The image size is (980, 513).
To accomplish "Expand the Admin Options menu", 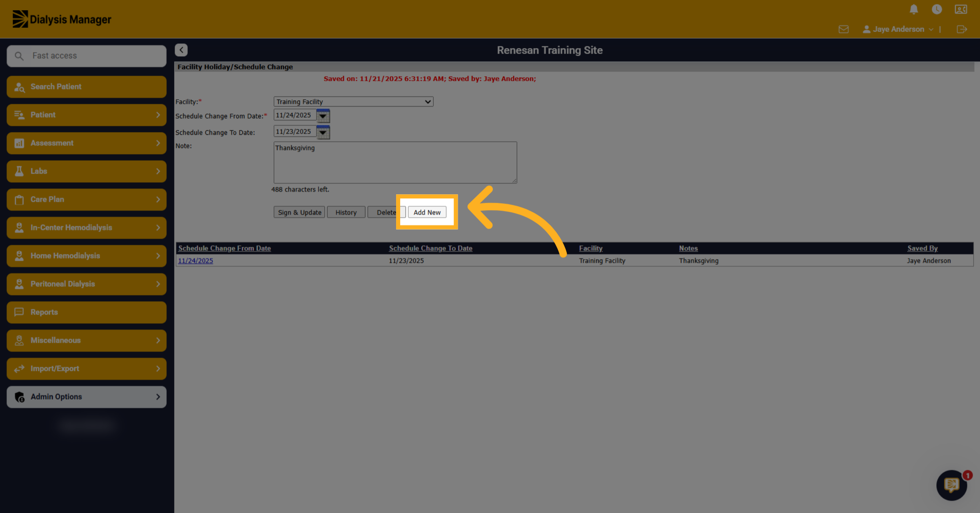I will tap(87, 397).
